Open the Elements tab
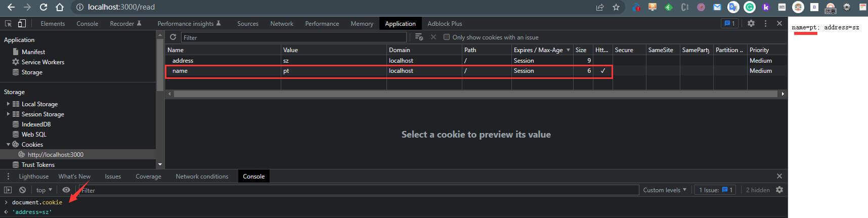Image resolution: width=868 pixels, height=218 pixels. tap(53, 24)
